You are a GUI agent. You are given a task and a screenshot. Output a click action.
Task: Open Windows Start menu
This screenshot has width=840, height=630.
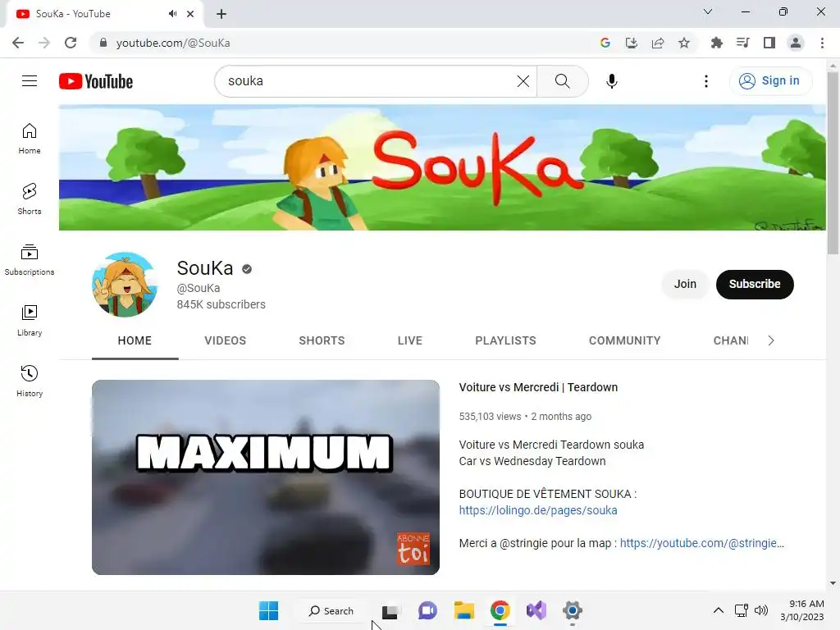pos(268,610)
